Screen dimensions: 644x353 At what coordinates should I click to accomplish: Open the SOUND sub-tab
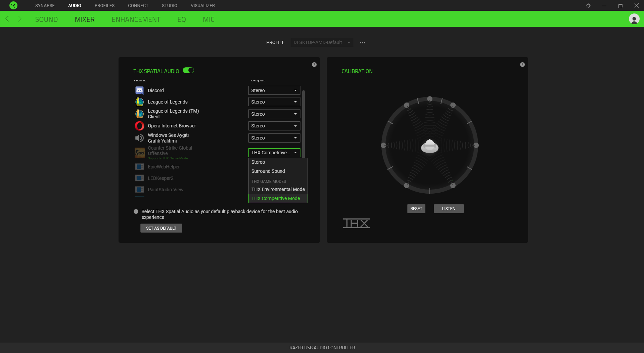[46, 19]
